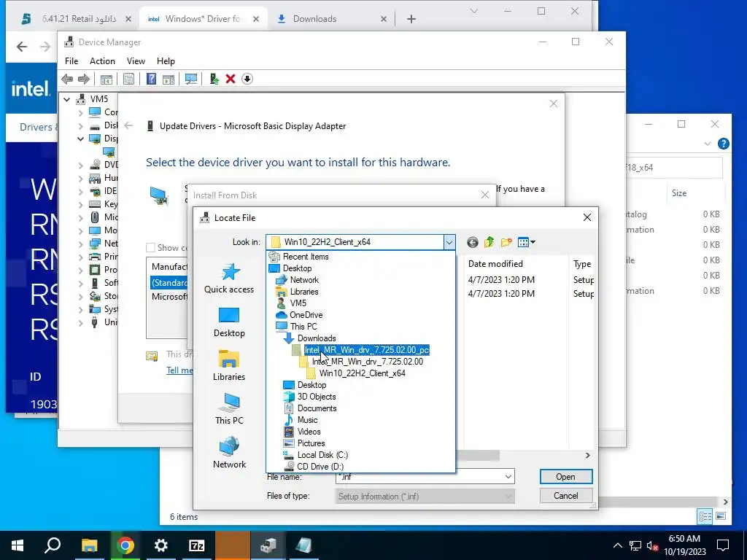Switch to the Downloads browser tab
The height and width of the screenshot is (560, 747).
pyautogui.click(x=332, y=18)
